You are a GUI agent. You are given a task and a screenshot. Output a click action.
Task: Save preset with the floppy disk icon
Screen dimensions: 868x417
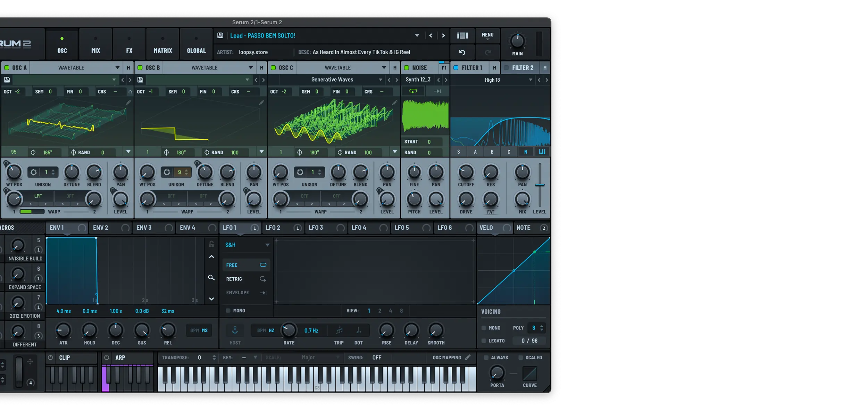click(220, 35)
